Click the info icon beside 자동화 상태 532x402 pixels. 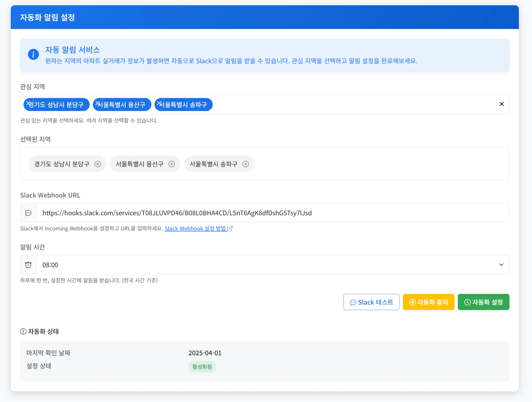click(x=23, y=331)
